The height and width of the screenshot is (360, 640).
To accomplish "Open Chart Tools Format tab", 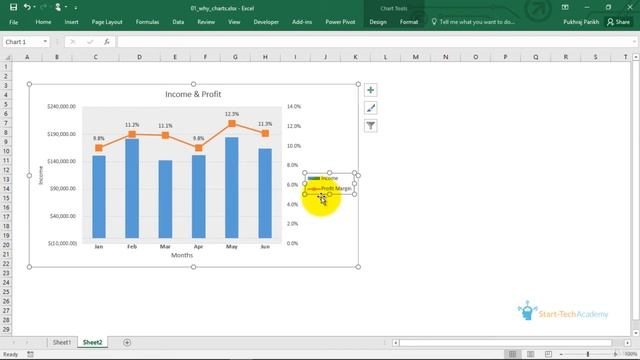I will click(409, 22).
